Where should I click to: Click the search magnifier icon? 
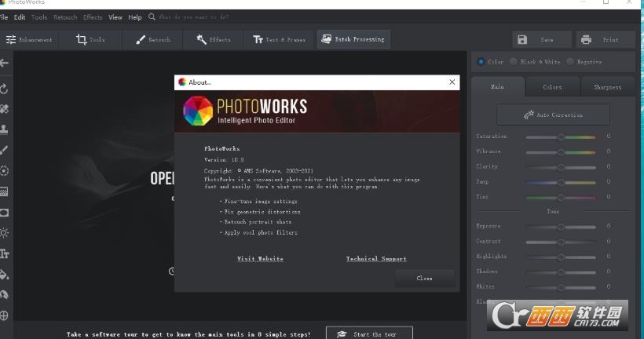152,16
